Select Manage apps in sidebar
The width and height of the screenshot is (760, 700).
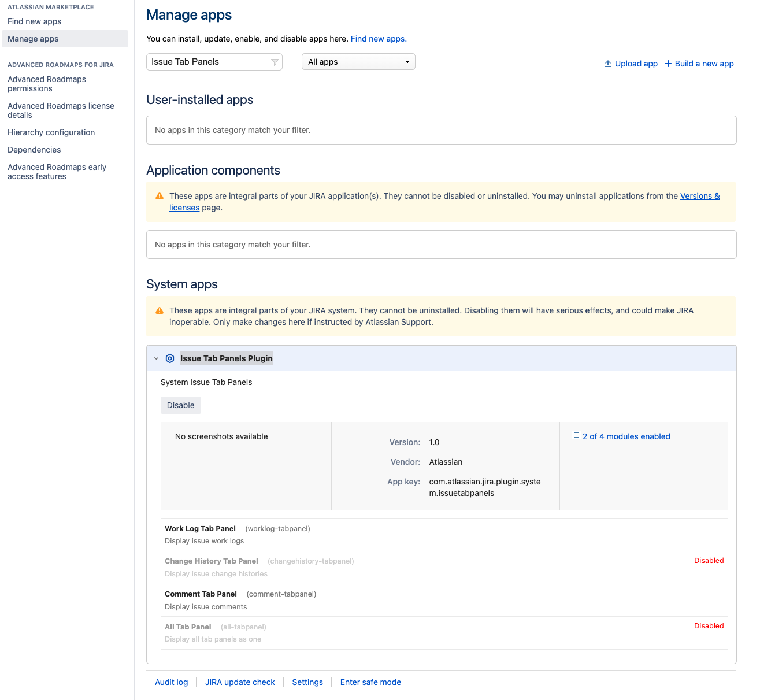pos(65,39)
